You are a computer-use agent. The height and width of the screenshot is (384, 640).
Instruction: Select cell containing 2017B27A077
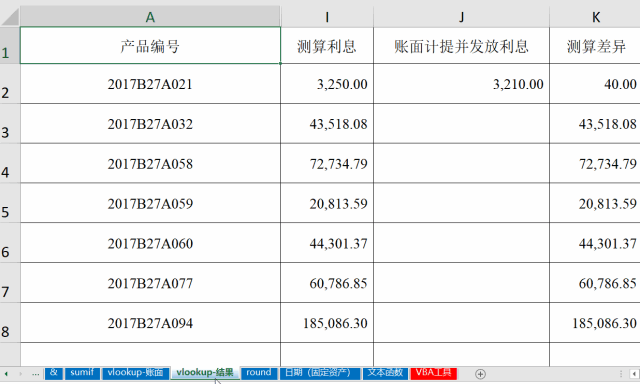(150, 282)
